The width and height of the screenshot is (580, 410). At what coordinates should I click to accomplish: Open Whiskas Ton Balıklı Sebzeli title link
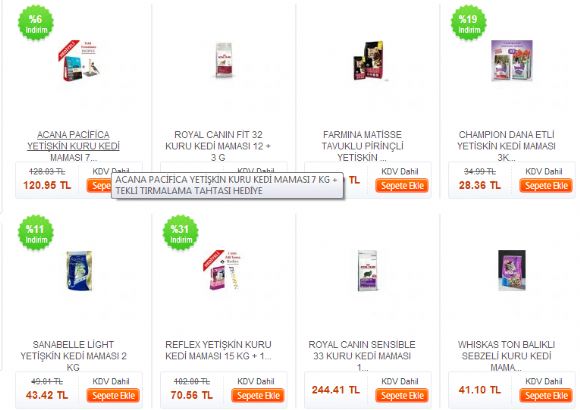[506, 356]
